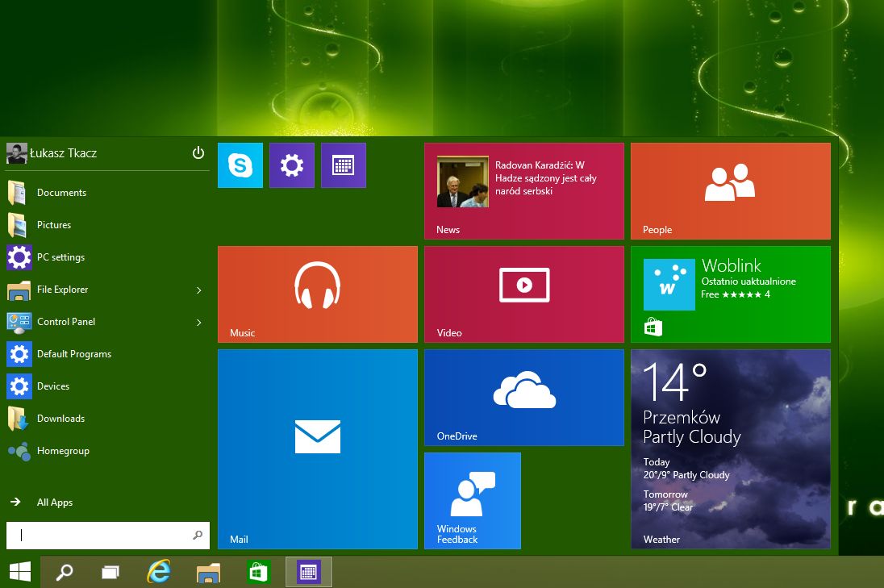The image size is (884, 588).
Task: Open the Calendar small tile
Action: [344, 165]
